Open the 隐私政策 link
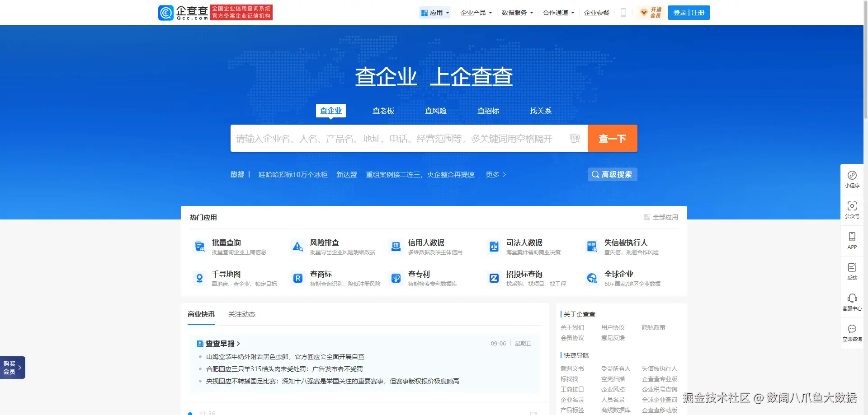Image resolution: width=868 pixels, height=415 pixels. (x=654, y=327)
